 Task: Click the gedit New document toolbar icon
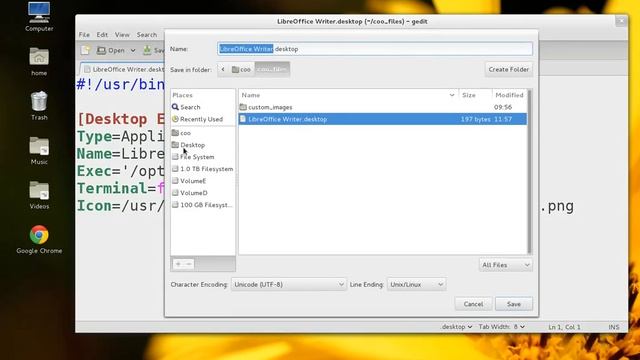(85, 50)
